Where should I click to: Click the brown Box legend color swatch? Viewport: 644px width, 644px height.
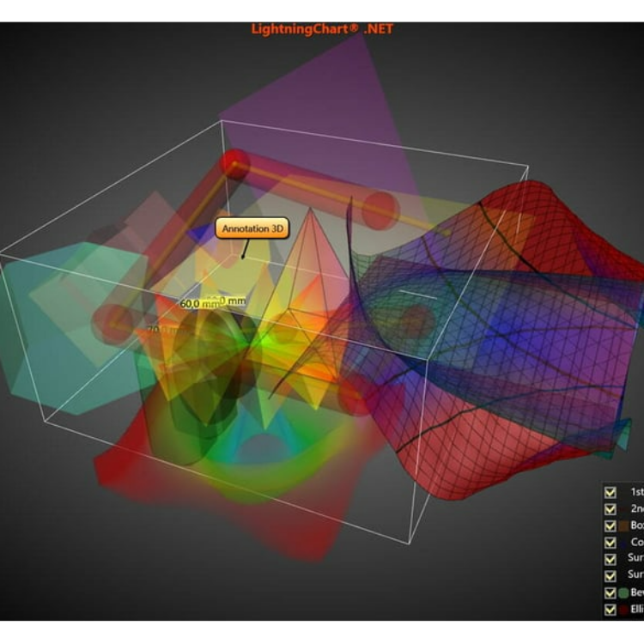(x=624, y=526)
